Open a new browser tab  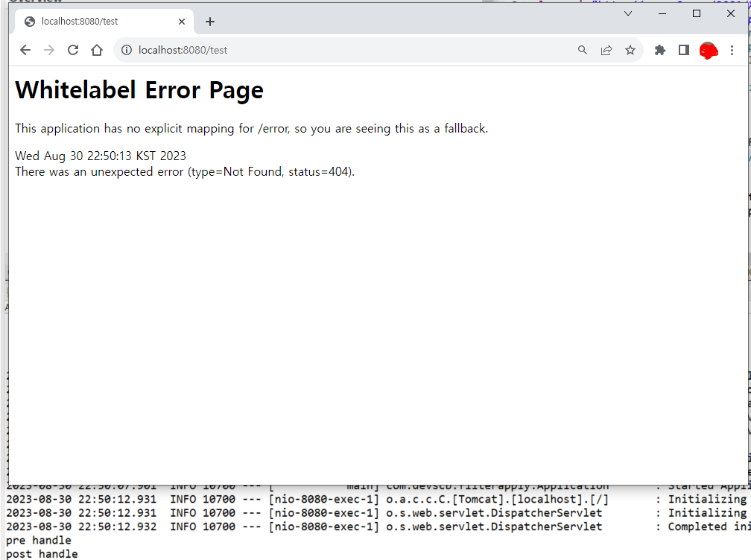pyautogui.click(x=210, y=22)
